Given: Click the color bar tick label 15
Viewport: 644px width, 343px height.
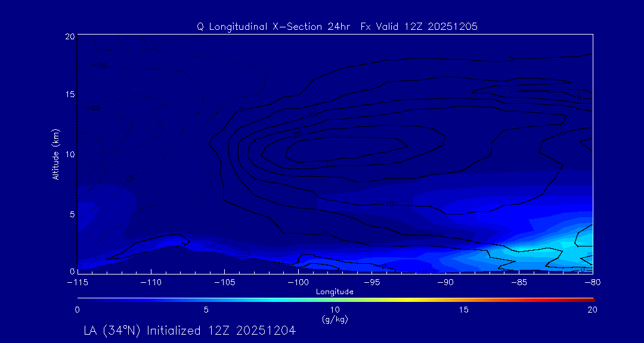Looking at the screenshot, I should (x=463, y=310).
